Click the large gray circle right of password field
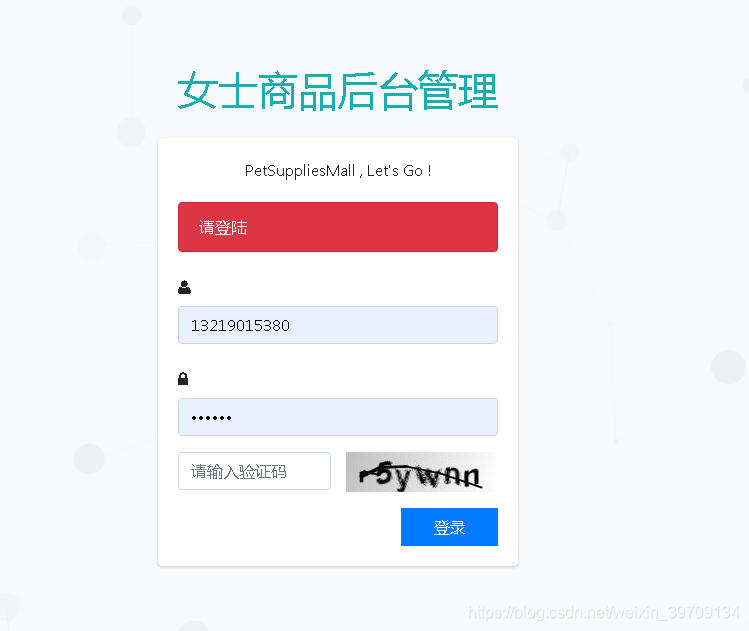Screen dimensions: 749x631 [x=728, y=367]
